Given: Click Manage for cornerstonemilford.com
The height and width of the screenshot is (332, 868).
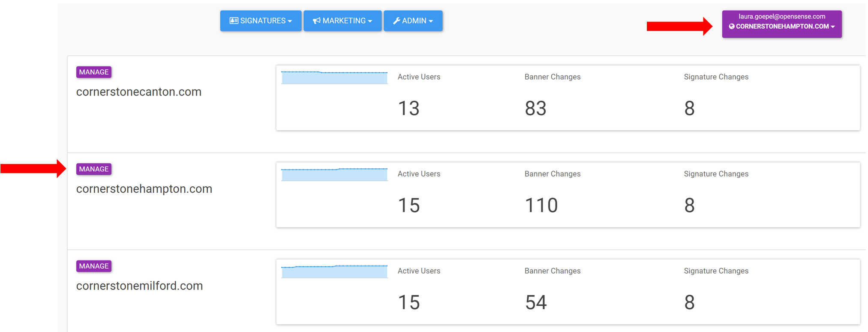Looking at the screenshot, I should 94,266.
